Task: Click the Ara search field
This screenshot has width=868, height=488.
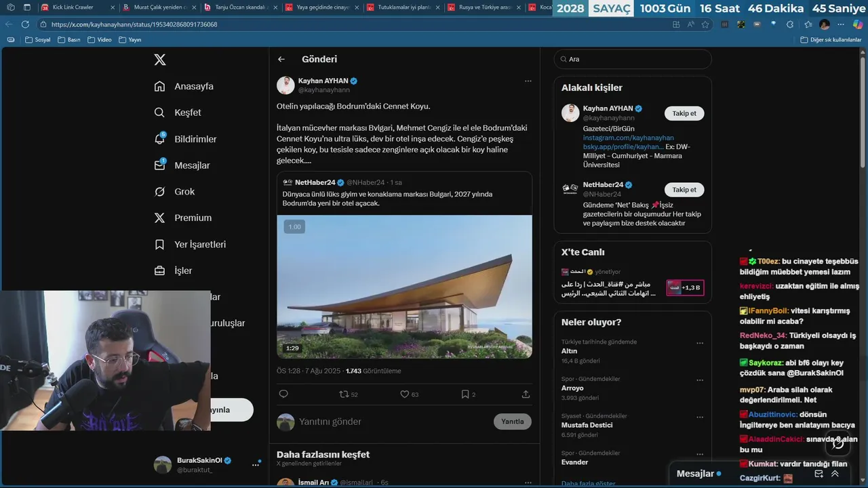Action: tap(633, 59)
